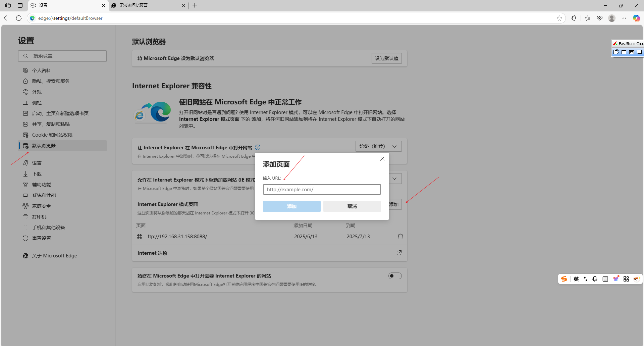Open 辅助功能 settings section
Viewport: 644px width, 346px height.
62,185
